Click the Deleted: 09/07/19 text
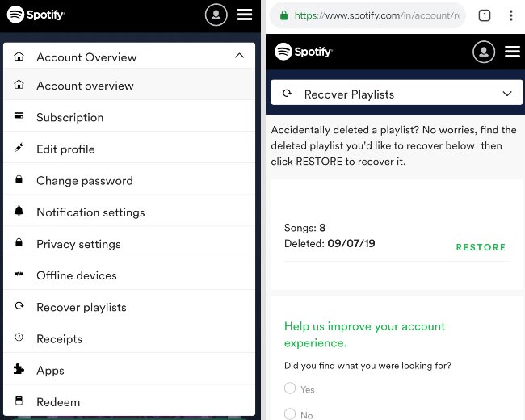Screen dimensions: 525x420 pyautogui.click(x=330, y=243)
